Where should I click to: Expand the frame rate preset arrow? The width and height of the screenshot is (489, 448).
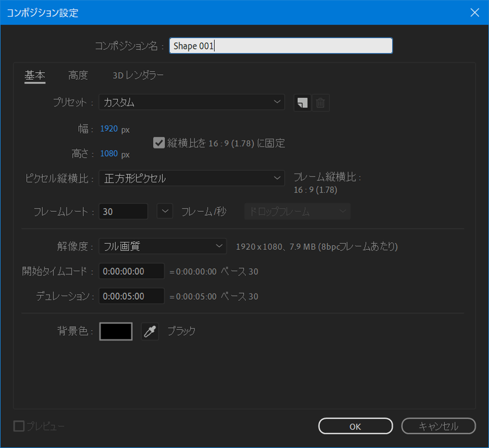[x=165, y=211]
